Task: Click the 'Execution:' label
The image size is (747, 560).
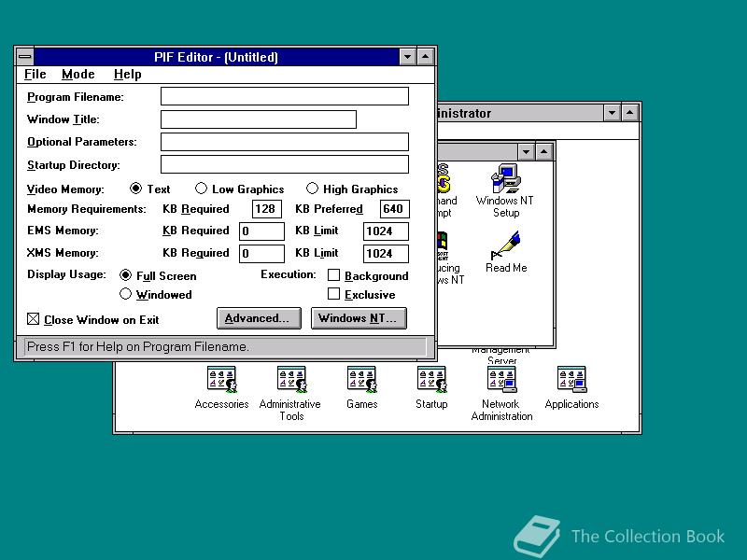Action: tap(289, 274)
